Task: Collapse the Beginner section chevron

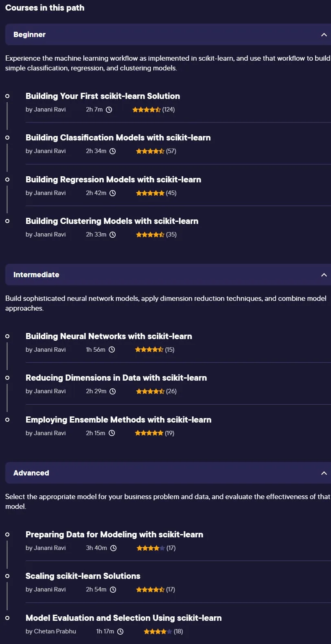Action: (324, 35)
